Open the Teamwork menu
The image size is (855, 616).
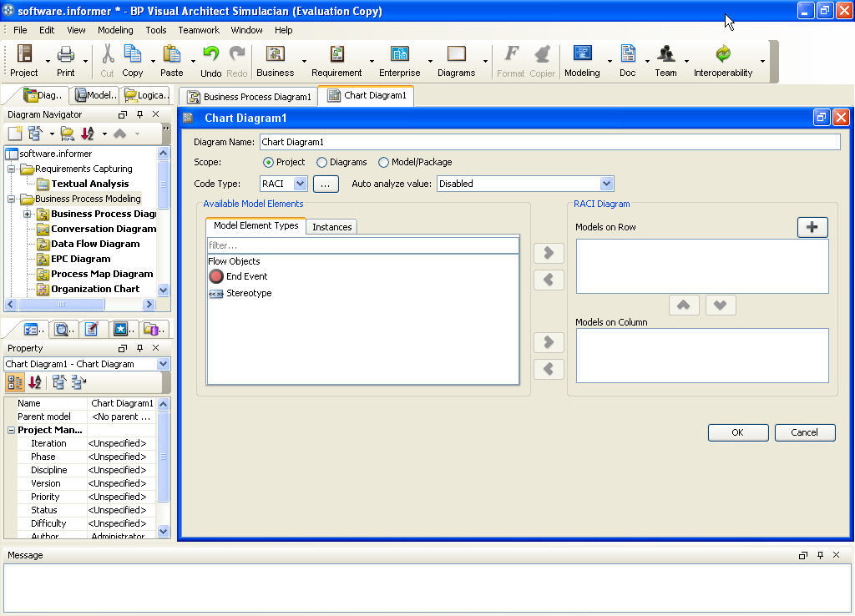(x=199, y=29)
